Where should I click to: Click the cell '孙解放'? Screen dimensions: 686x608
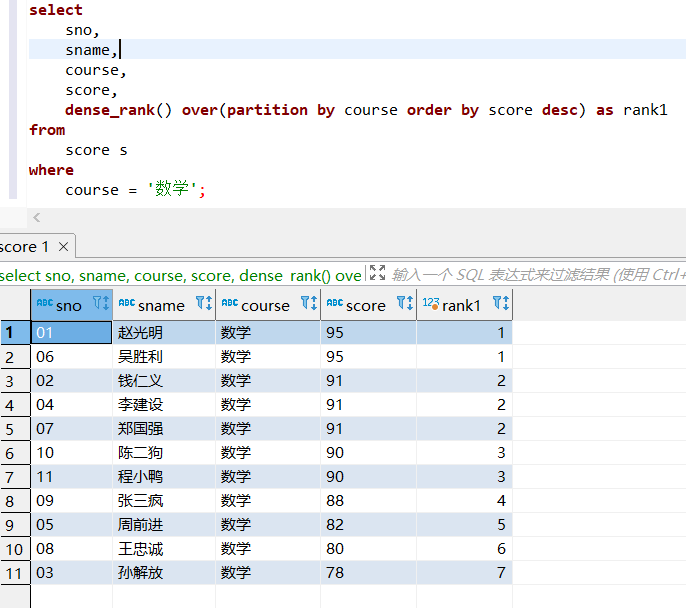[164, 573]
